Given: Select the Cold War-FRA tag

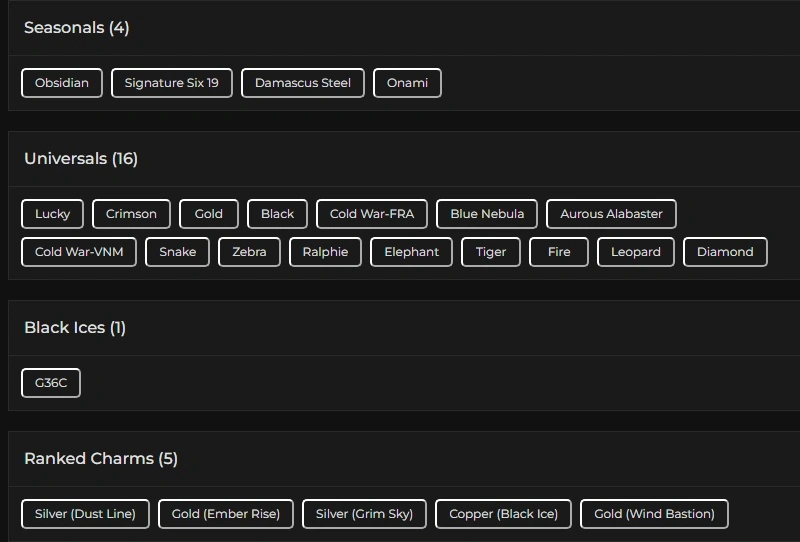Looking at the screenshot, I should pos(372,214).
